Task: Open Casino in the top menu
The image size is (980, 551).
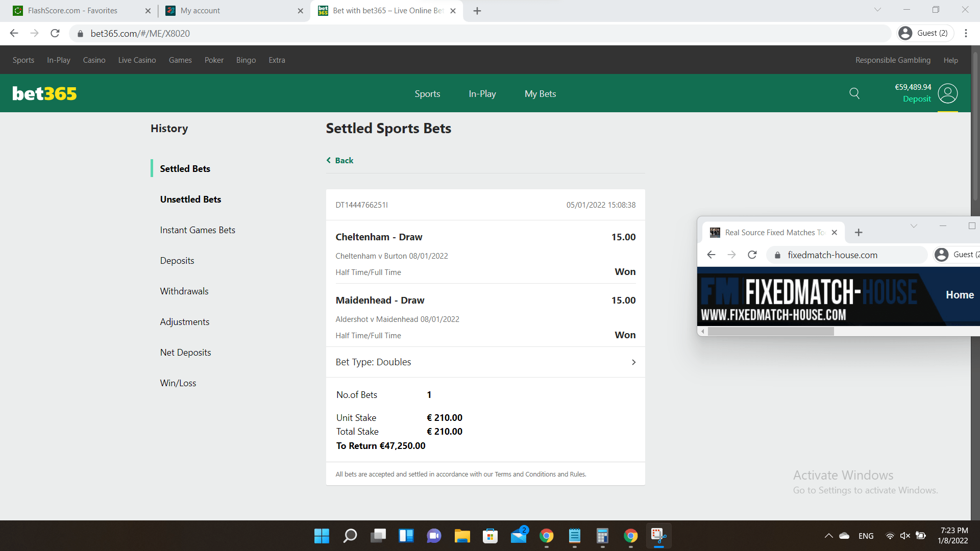Action: coord(94,60)
